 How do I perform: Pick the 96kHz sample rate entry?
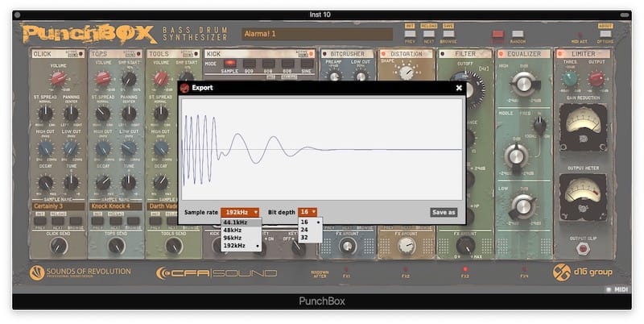pyautogui.click(x=241, y=238)
